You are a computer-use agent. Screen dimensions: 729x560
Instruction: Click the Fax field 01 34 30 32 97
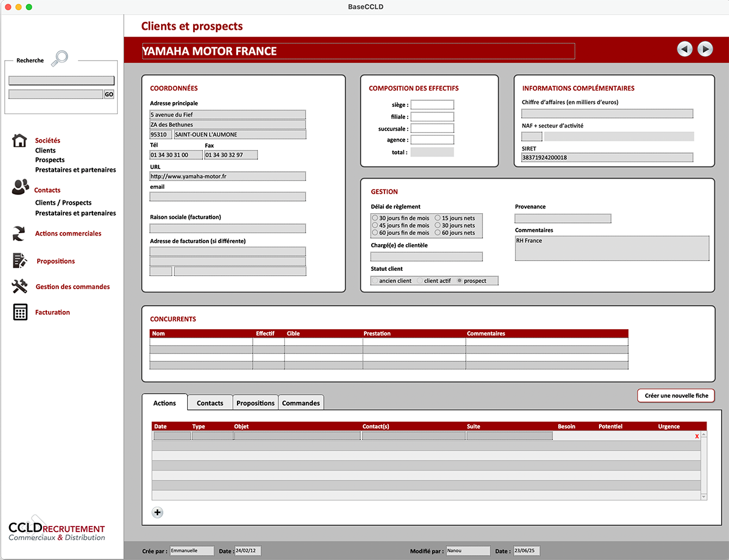[231, 155]
